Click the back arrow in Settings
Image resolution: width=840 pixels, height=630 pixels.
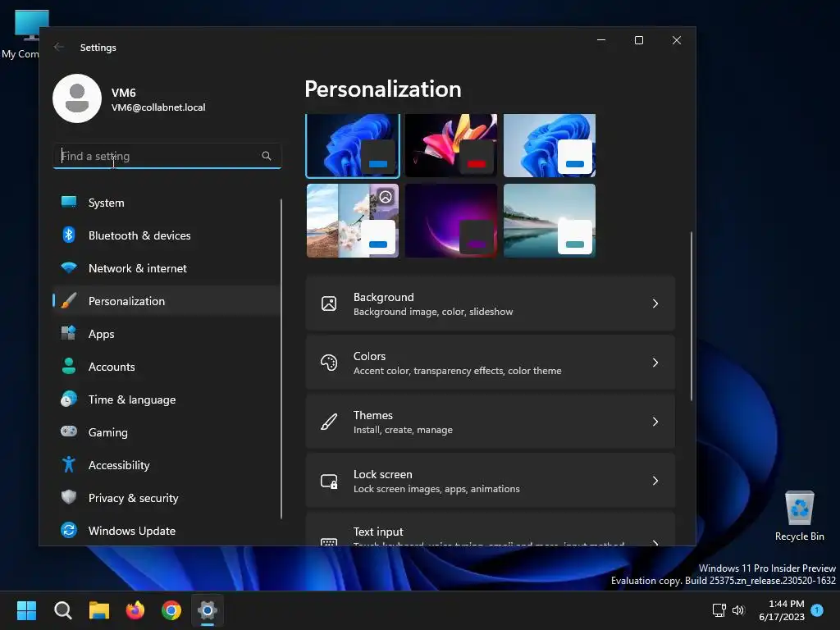pos(59,47)
